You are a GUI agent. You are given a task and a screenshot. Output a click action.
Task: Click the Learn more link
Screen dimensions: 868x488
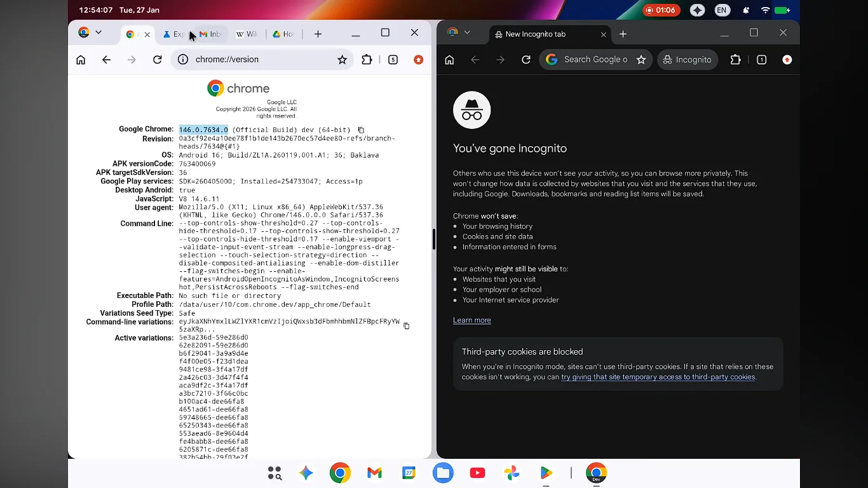[x=471, y=320]
